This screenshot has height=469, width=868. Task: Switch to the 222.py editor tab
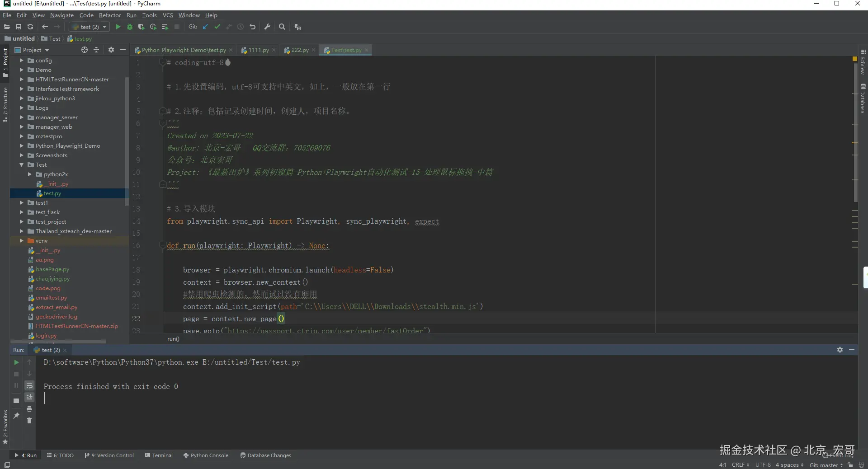point(300,50)
